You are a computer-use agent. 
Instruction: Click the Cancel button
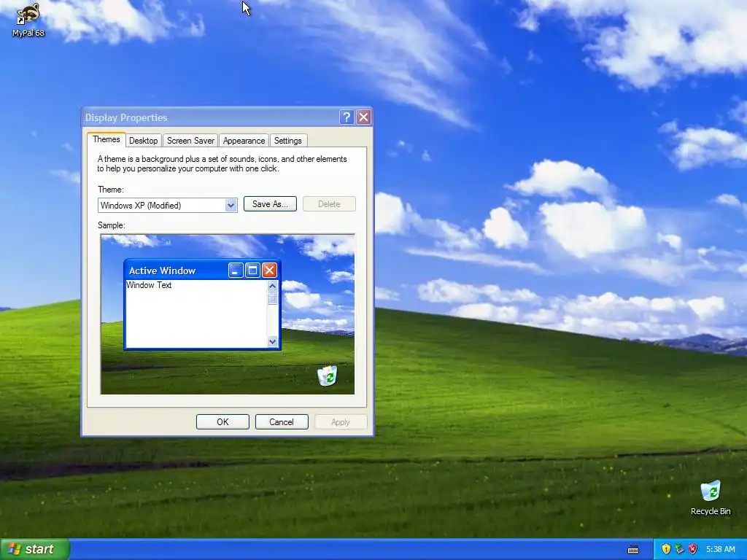(282, 422)
